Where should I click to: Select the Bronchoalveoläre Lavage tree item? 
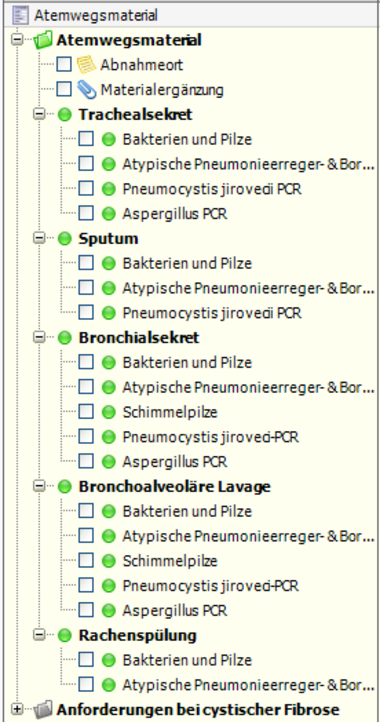click(x=175, y=486)
